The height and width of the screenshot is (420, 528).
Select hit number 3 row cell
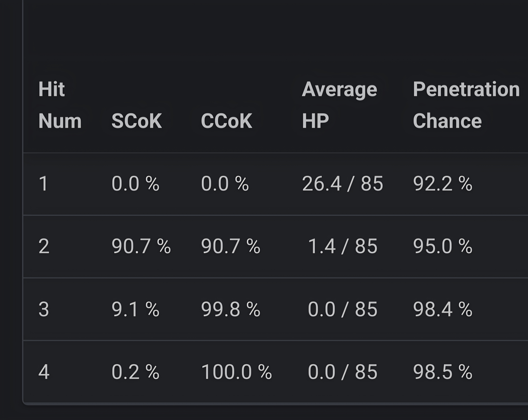point(44,309)
